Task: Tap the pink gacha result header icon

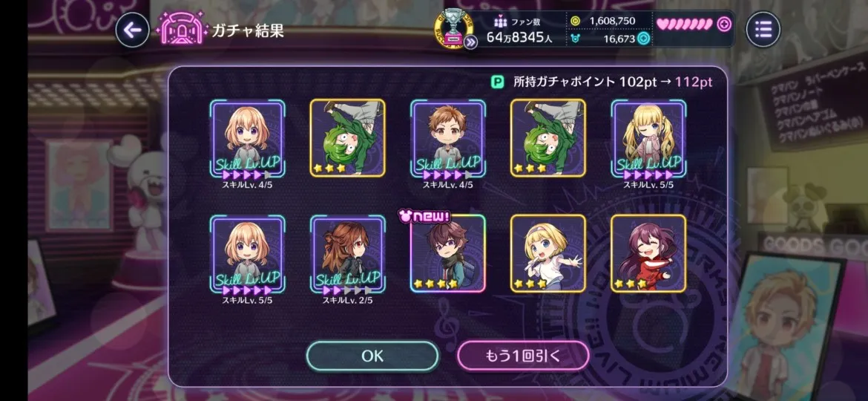Action: tap(182, 29)
